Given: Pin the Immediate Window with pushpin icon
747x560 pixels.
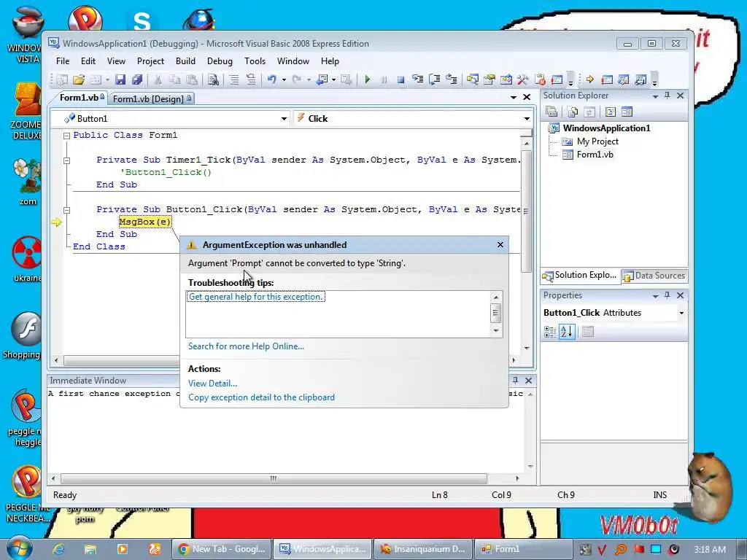Looking at the screenshot, I should point(515,380).
